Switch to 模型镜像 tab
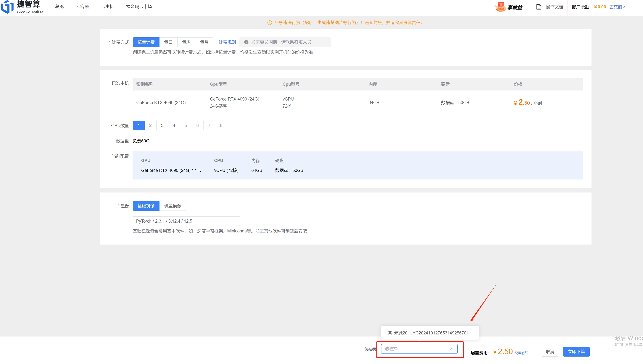Screen dimensions: 643x364 click(x=172, y=206)
